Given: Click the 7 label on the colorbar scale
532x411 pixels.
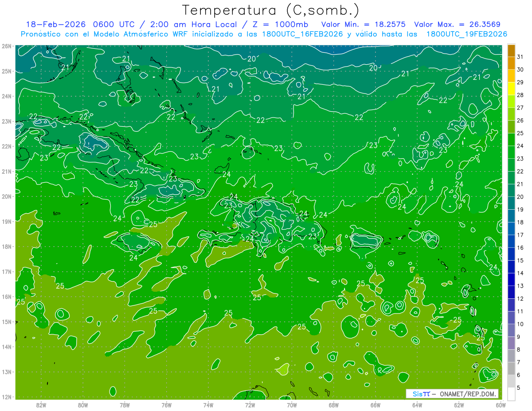Looking at the screenshot, I should (519, 362).
